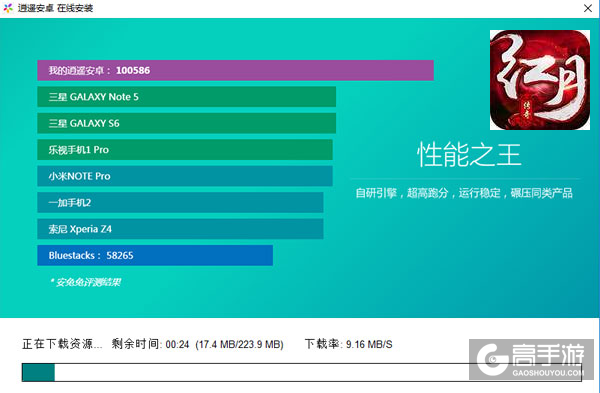Close the online installer window
Image resolution: width=600 pixels, height=393 pixels.
(x=588, y=8)
